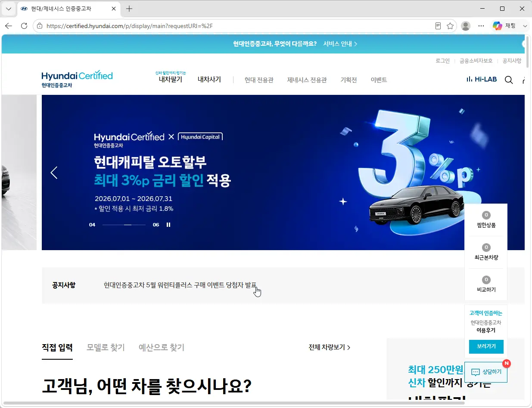
Task: Expand the chevron next to 채팅
Action: 525,26
